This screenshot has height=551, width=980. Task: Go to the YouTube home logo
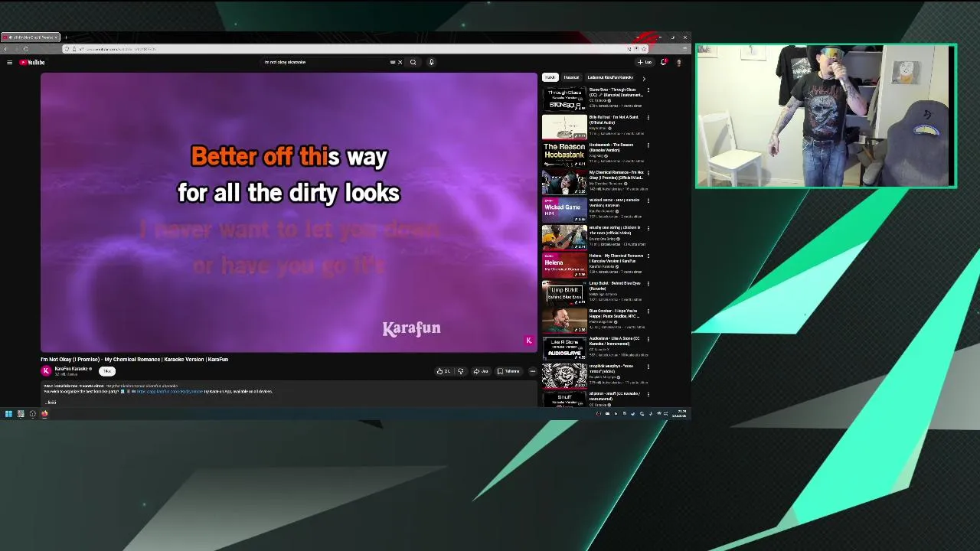point(33,62)
